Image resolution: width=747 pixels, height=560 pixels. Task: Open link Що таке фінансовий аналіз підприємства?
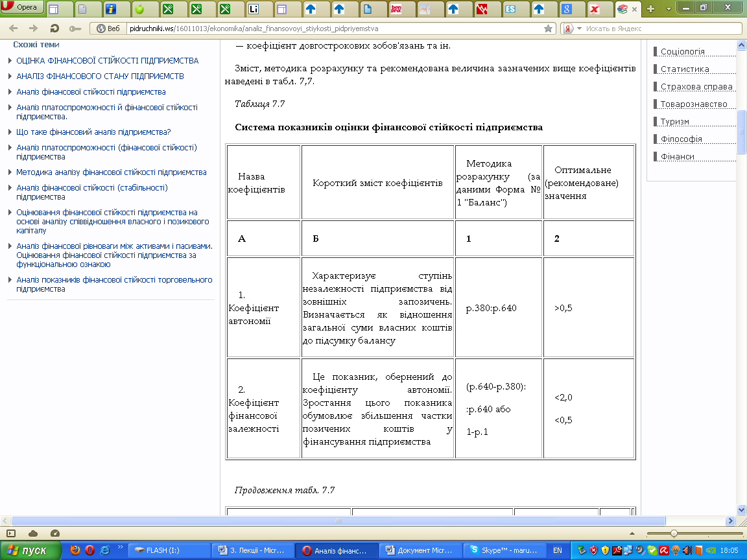pos(93,132)
